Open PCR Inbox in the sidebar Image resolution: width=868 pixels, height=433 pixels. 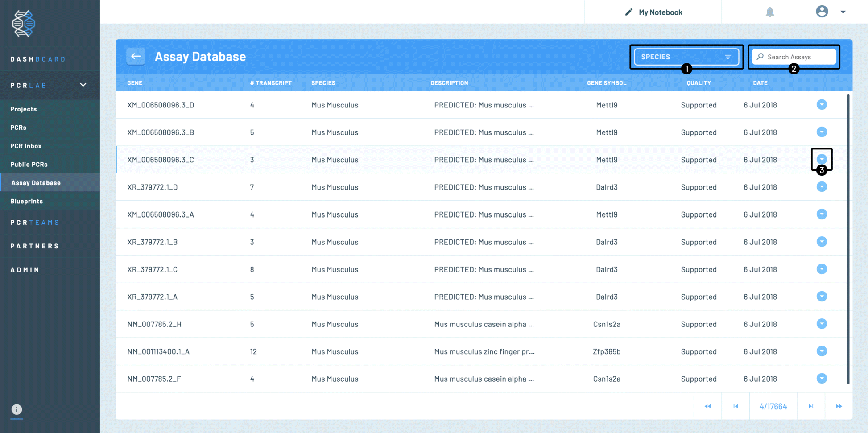(x=26, y=146)
